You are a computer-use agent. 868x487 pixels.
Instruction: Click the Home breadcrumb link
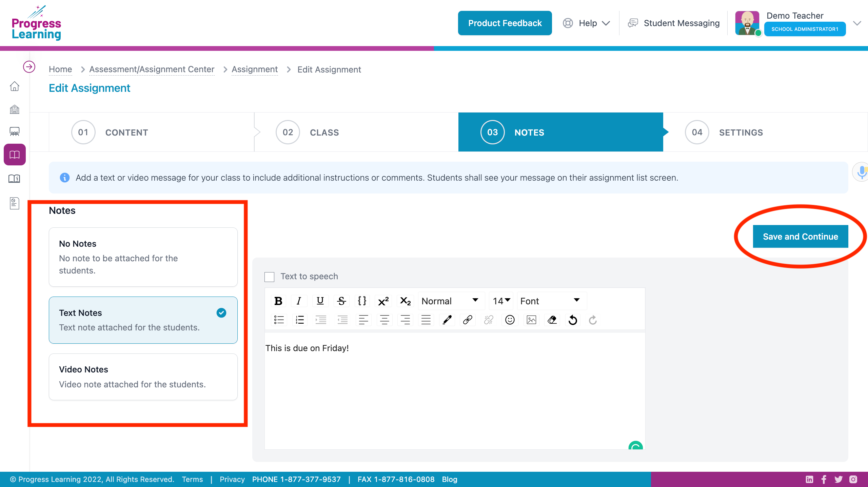pos(60,69)
